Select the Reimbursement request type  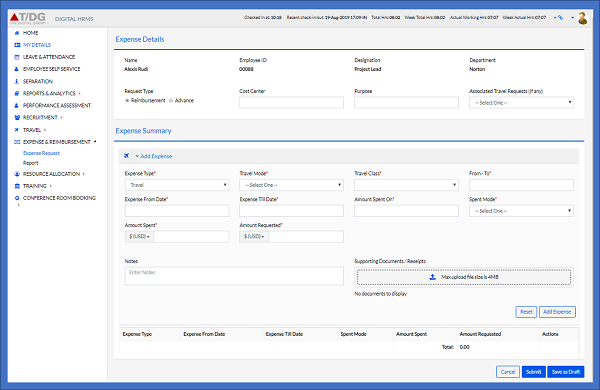pyautogui.click(x=127, y=101)
